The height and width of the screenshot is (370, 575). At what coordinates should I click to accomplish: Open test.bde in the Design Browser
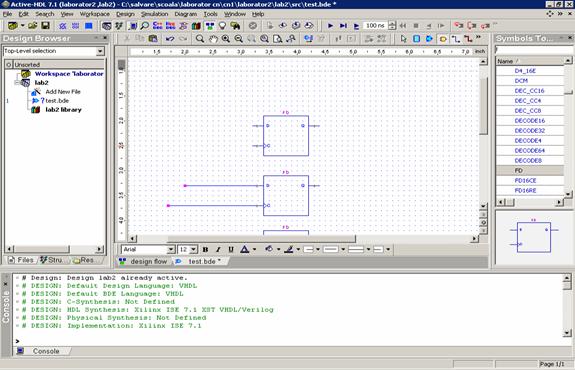click(57, 100)
